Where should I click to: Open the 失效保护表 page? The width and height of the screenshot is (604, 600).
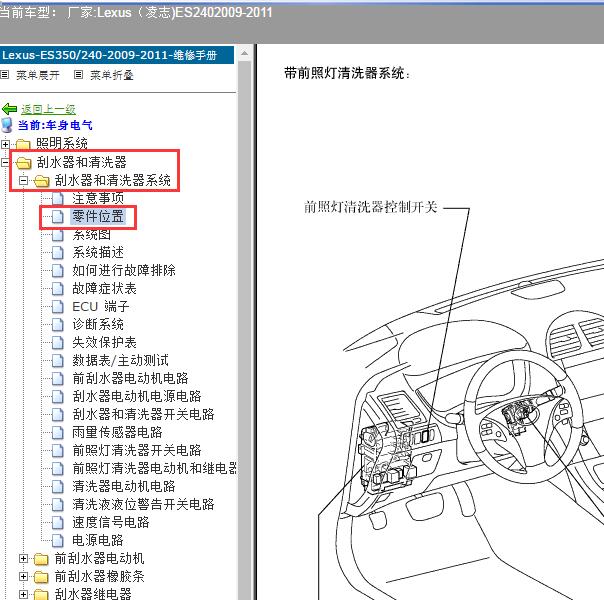[x=104, y=342]
